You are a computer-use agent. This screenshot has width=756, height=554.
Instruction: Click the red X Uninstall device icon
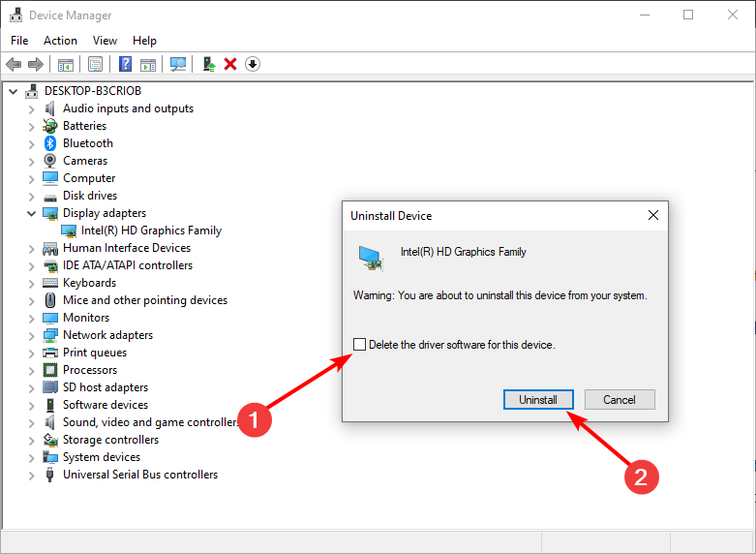click(x=230, y=64)
